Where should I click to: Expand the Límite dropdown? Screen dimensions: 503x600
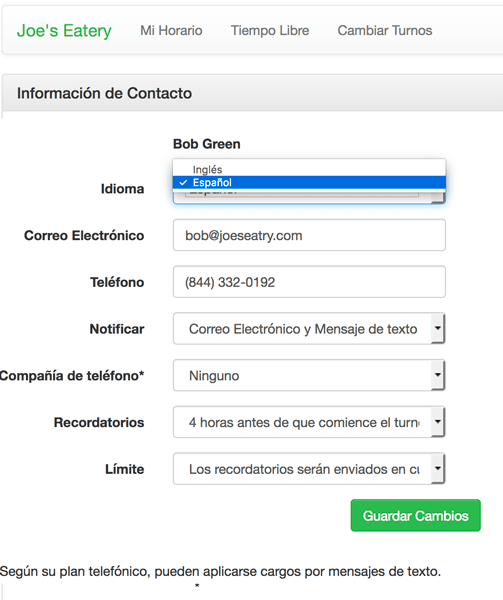(309, 468)
